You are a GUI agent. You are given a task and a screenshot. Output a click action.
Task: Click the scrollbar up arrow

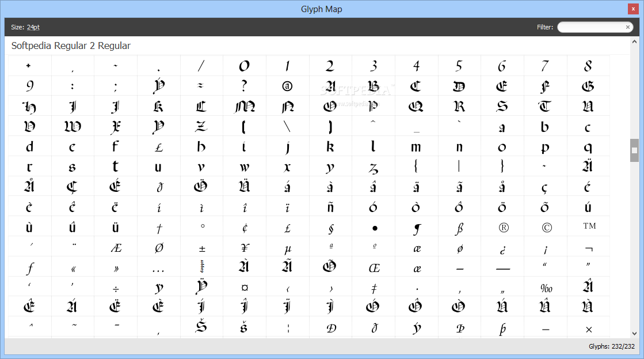click(635, 41)
